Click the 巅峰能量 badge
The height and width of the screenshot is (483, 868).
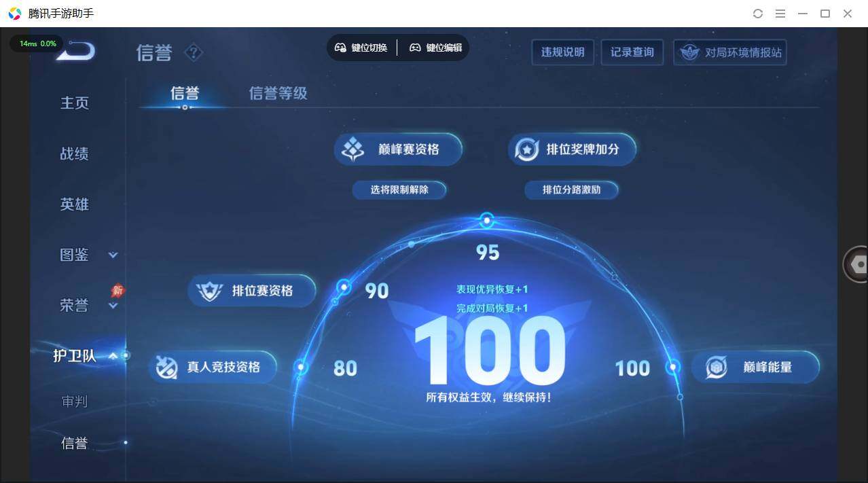[755, 367]
